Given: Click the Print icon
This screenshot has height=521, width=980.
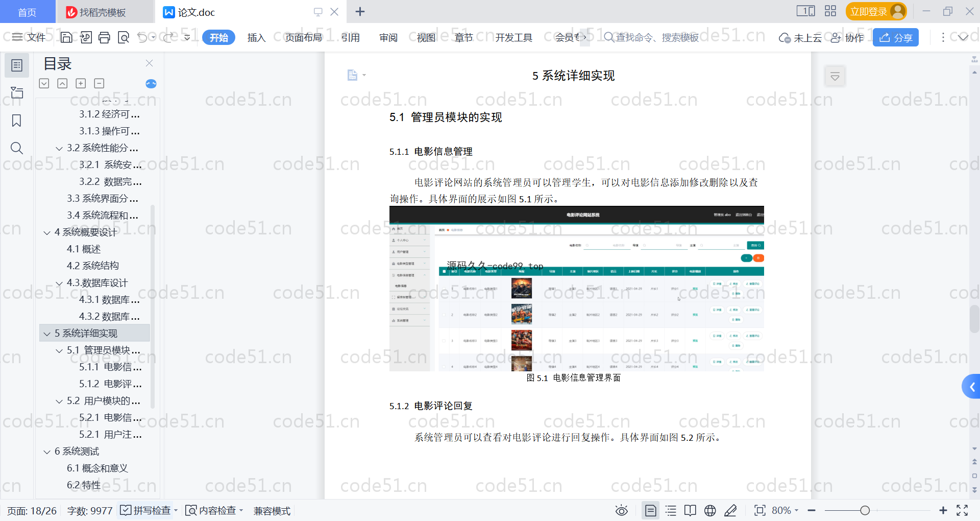Looking at the screenshot, I should tap(104, 37).
